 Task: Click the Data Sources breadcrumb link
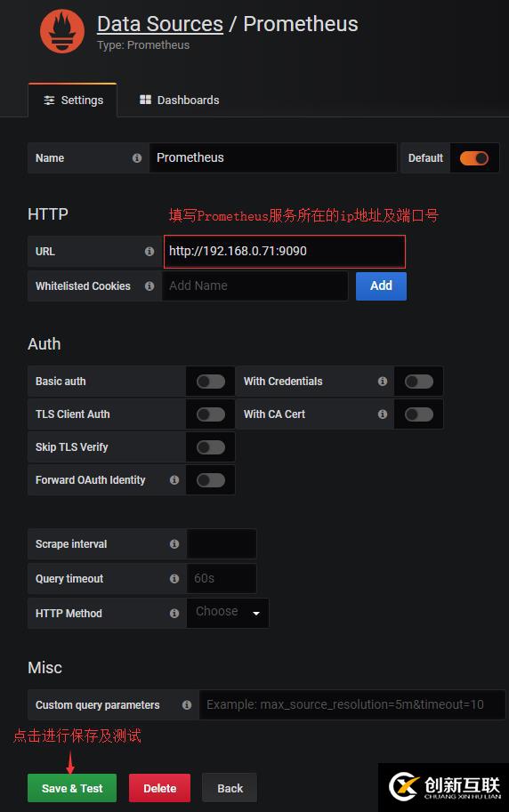tap(160, 24)
